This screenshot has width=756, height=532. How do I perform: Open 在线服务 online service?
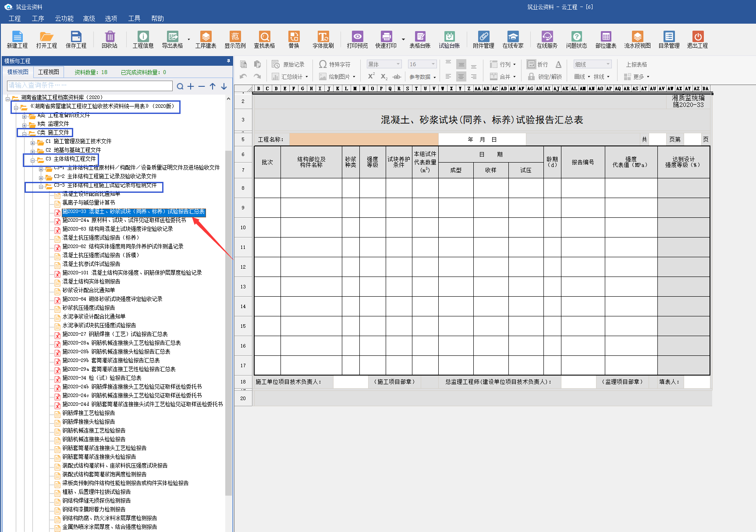[547, 39]
